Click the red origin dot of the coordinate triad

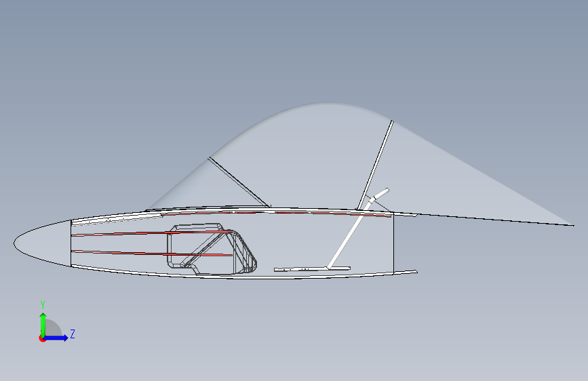click(x=42, y=338)
